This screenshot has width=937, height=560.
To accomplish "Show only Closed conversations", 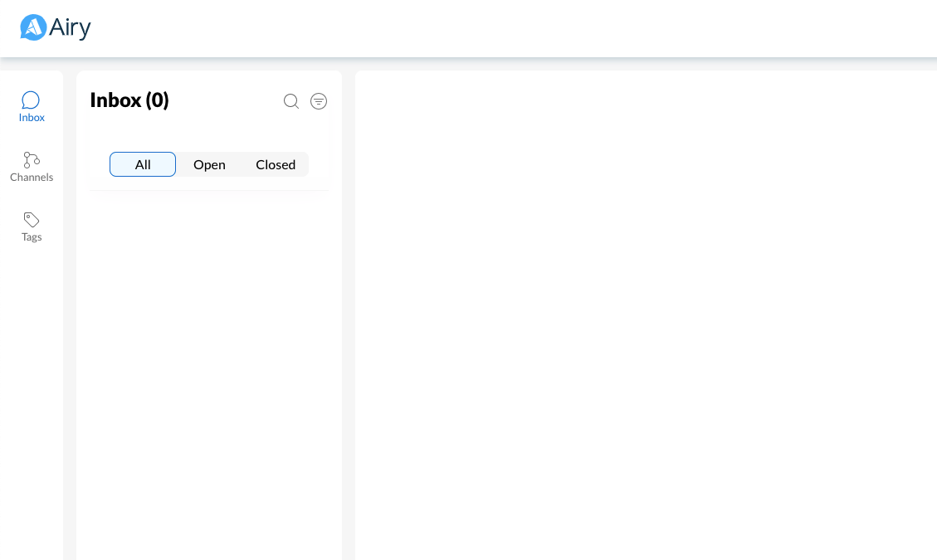I will tap(276, 164).
